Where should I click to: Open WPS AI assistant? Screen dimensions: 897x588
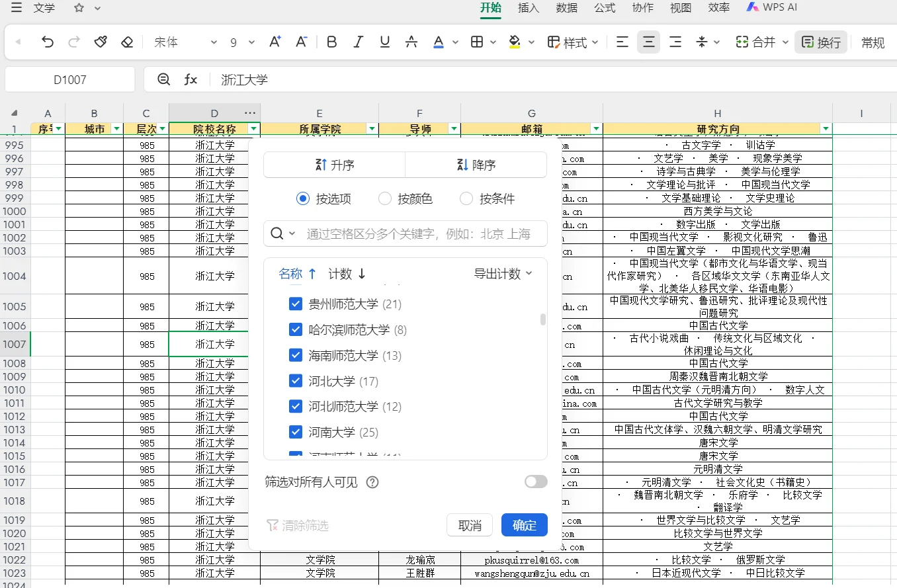click(771, 8)
